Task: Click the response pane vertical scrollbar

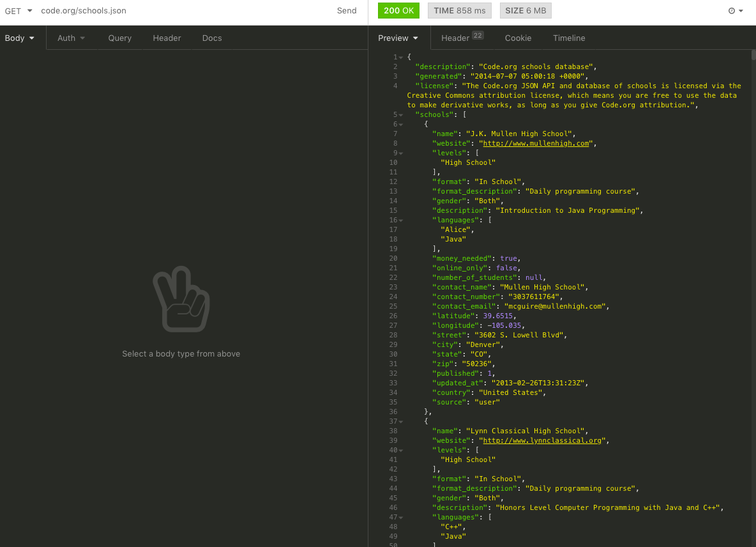Action: (x=753, y=54)
